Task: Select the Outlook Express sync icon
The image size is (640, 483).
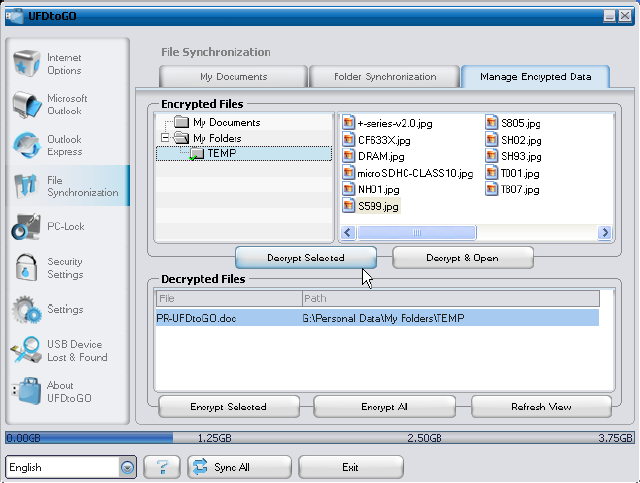Action: (x=27, y=145)
